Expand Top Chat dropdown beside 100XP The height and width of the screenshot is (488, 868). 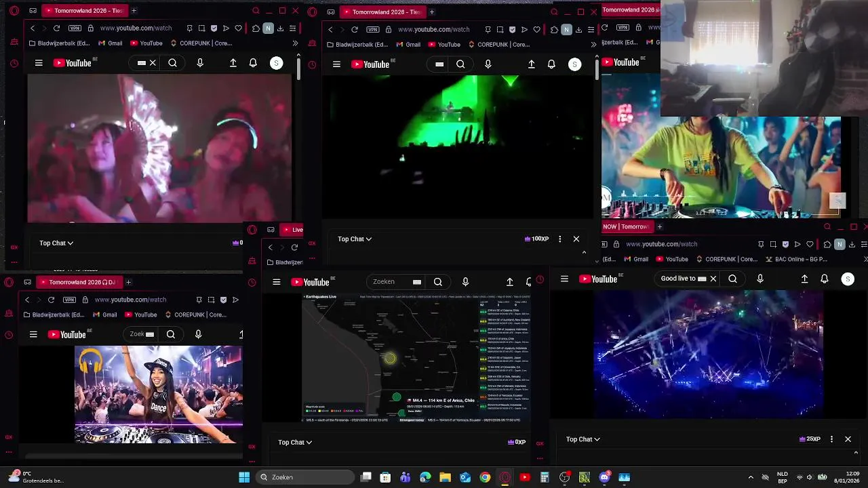tap(355, 239)
